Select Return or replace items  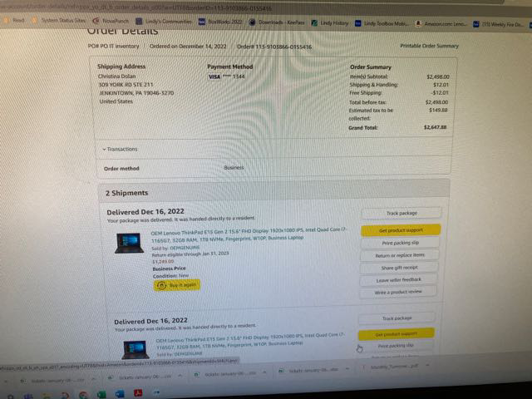tap(399, 255)
